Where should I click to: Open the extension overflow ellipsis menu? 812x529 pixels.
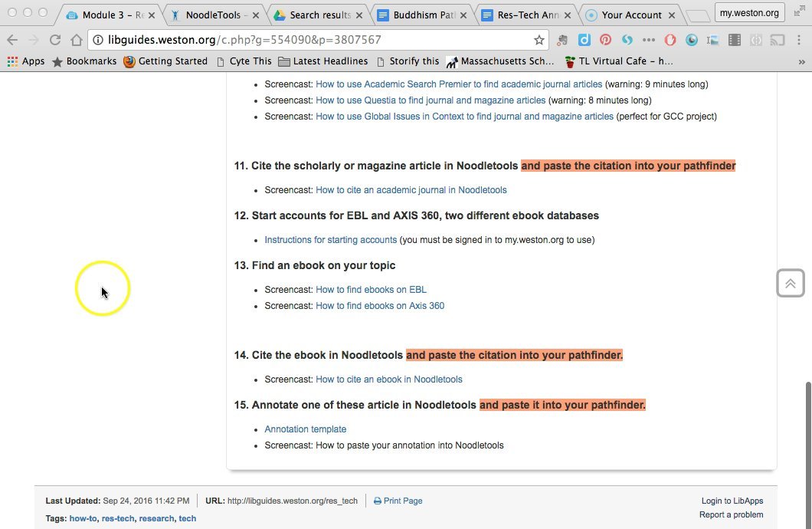[x=647, y=39]
